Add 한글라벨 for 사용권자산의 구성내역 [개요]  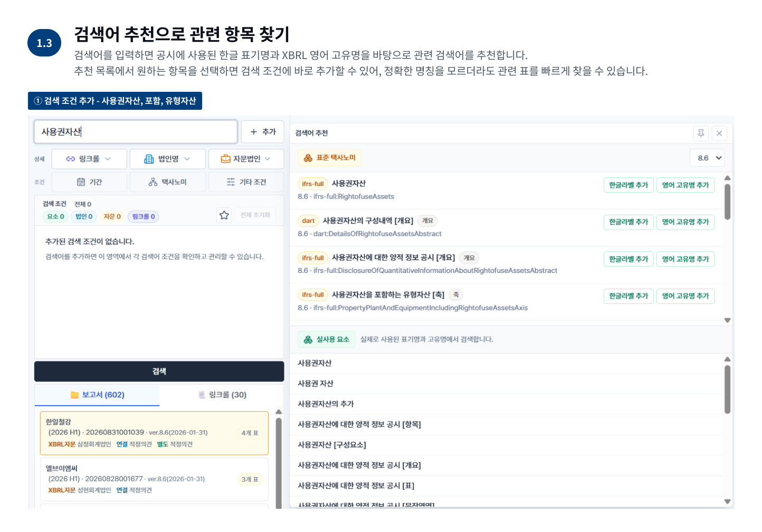point(628,222)
